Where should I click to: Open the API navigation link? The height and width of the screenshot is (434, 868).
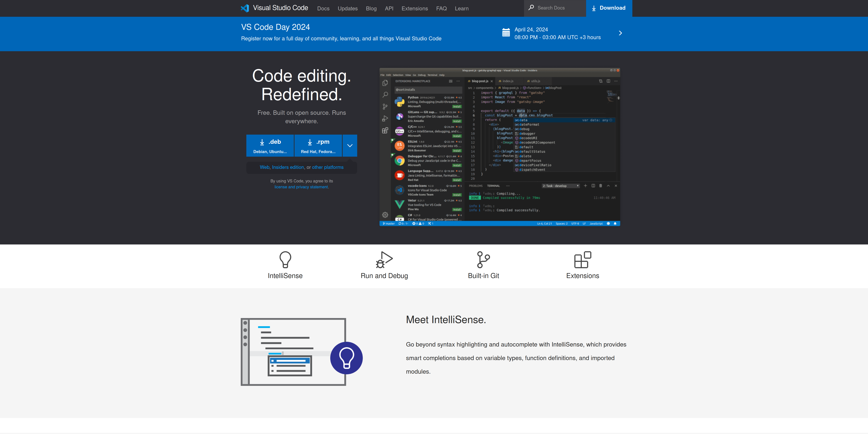point(389,8)
